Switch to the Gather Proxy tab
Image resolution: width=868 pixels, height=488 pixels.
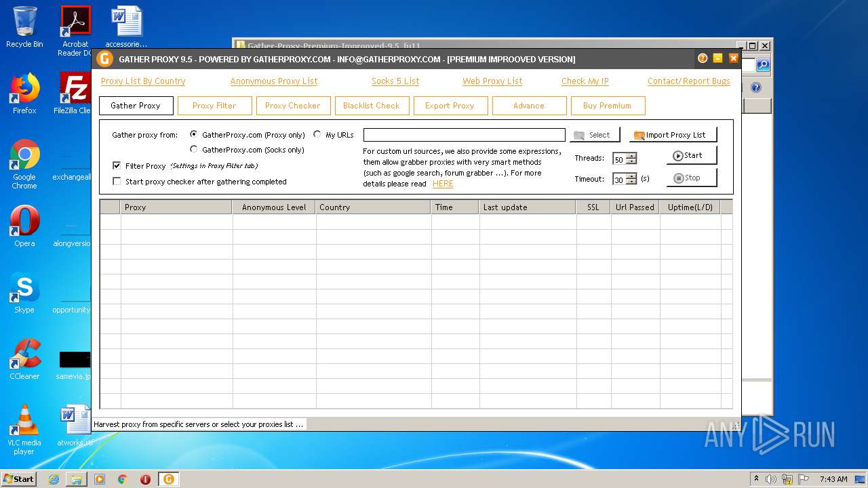coord(136,106)
